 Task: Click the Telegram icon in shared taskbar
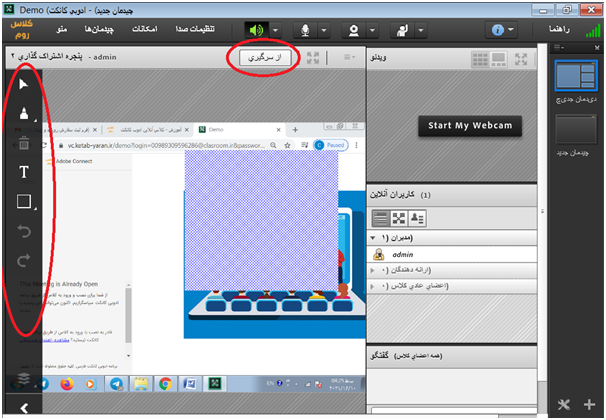117,384
